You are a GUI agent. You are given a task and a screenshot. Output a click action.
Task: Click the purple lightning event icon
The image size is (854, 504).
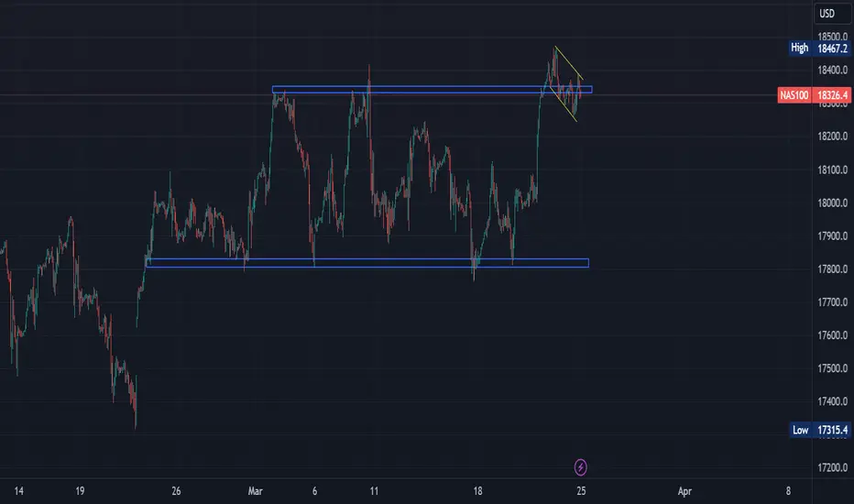[x=581, y=467]
